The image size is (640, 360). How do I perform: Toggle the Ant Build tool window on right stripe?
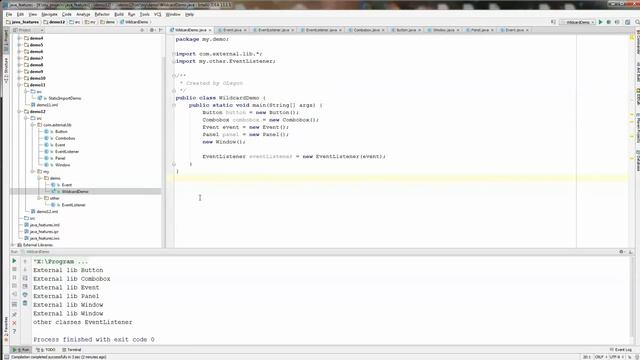[x=637, y=72]
